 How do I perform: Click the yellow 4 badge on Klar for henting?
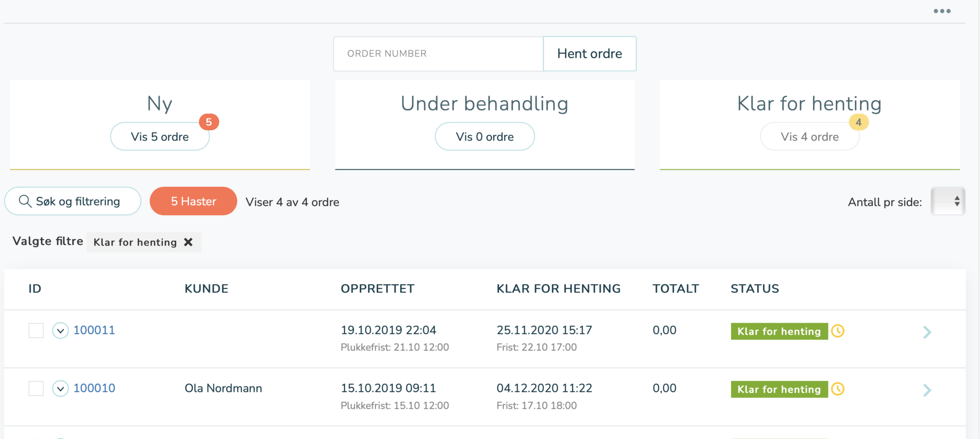[x=859, y=122]
